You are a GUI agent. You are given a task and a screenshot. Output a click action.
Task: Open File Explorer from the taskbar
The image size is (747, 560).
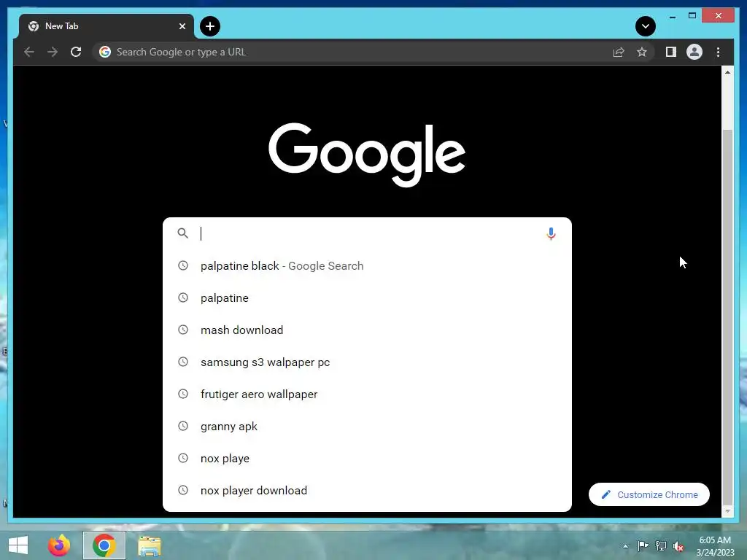pyautogui.click(x=149, y=545)
